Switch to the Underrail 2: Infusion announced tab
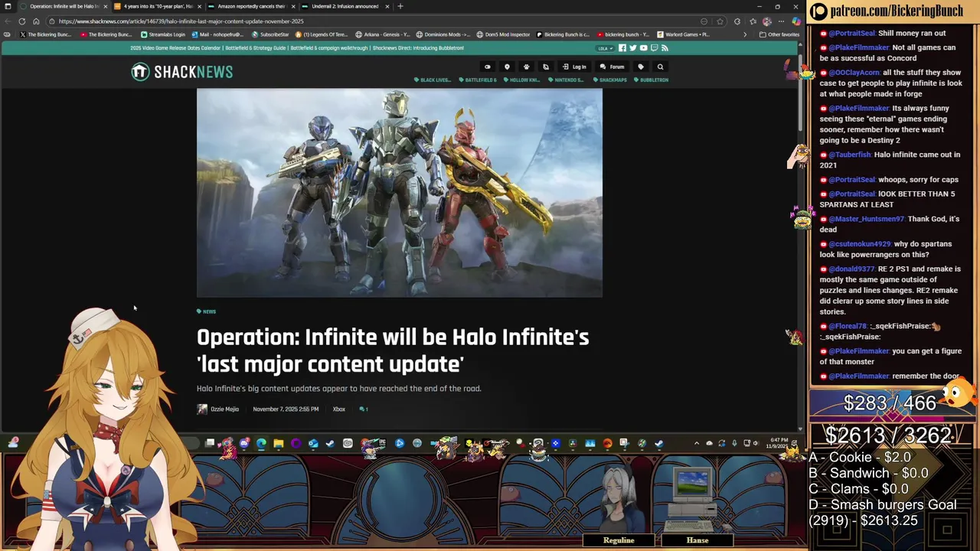Image resolution: width=980 pixels, height=551 pixels. (345, 6)
